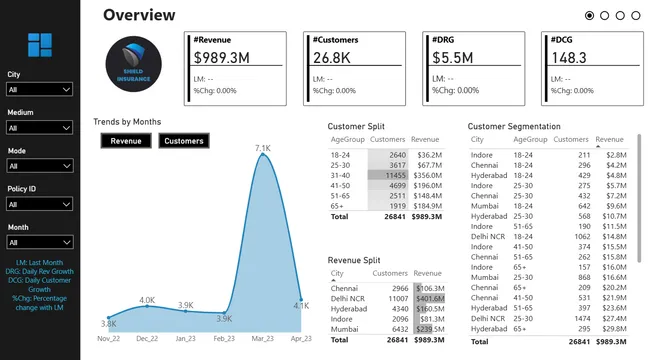
Task: Sort Customer Split by Customers header
Action: 387,140
